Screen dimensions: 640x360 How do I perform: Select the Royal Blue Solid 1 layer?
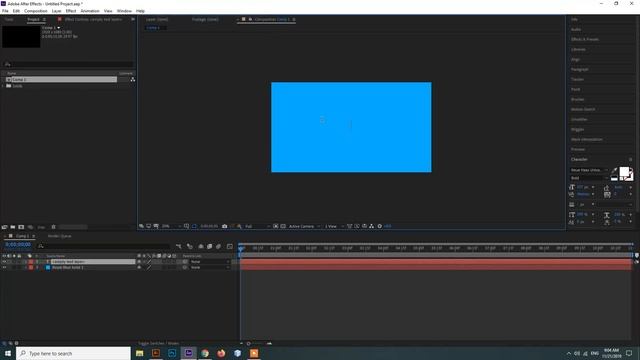[x=68, y=267]
